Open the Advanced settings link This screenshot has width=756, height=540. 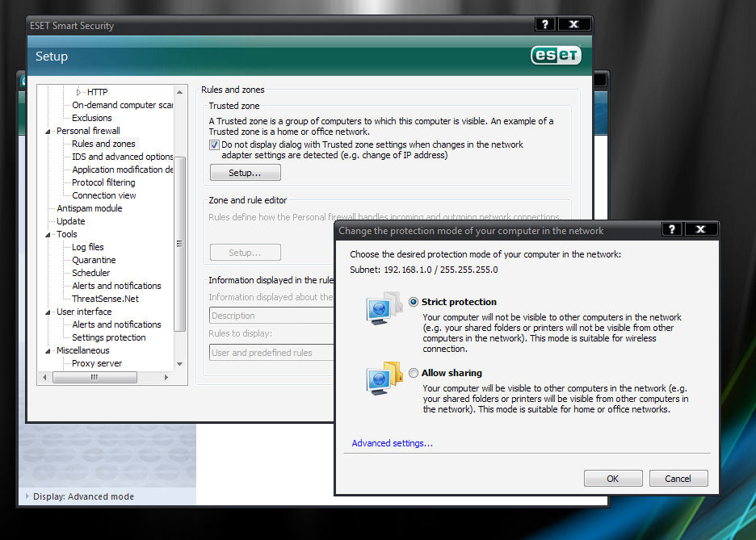(x=392, y=443)
